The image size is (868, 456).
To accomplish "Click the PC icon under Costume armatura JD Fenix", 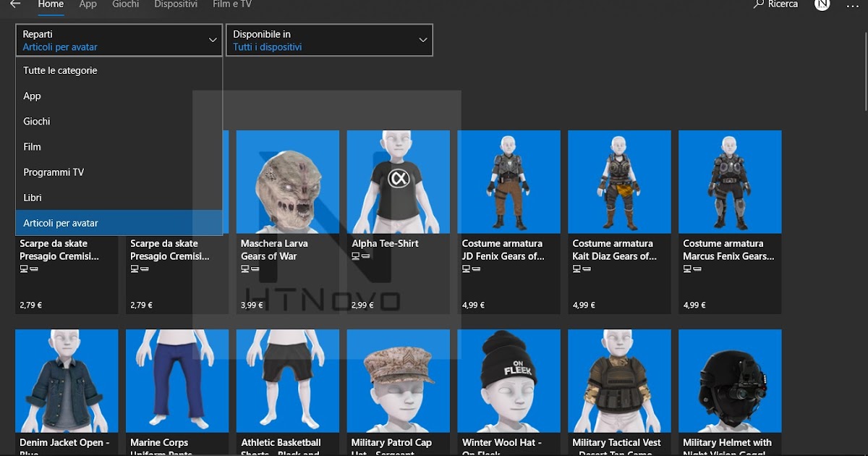I will [x=466, y=269].
